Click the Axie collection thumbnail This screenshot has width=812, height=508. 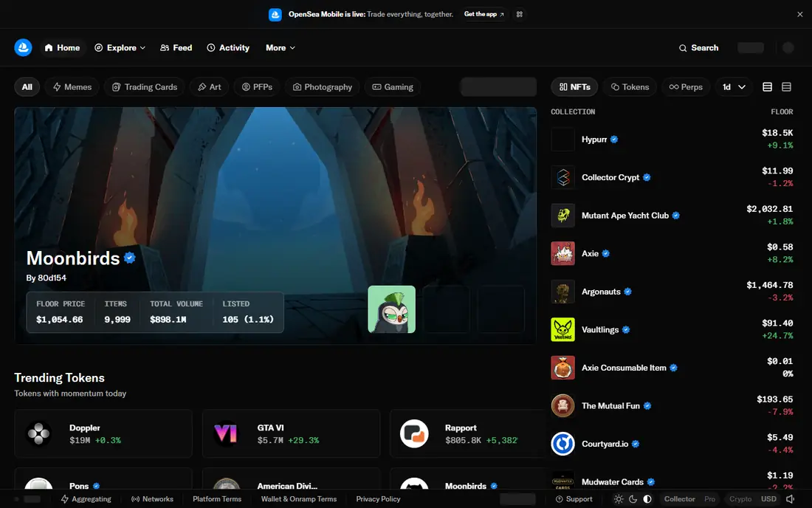563,254
